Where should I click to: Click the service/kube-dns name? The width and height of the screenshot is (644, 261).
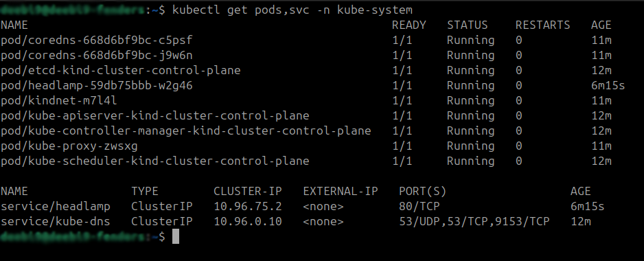point(56,222)
